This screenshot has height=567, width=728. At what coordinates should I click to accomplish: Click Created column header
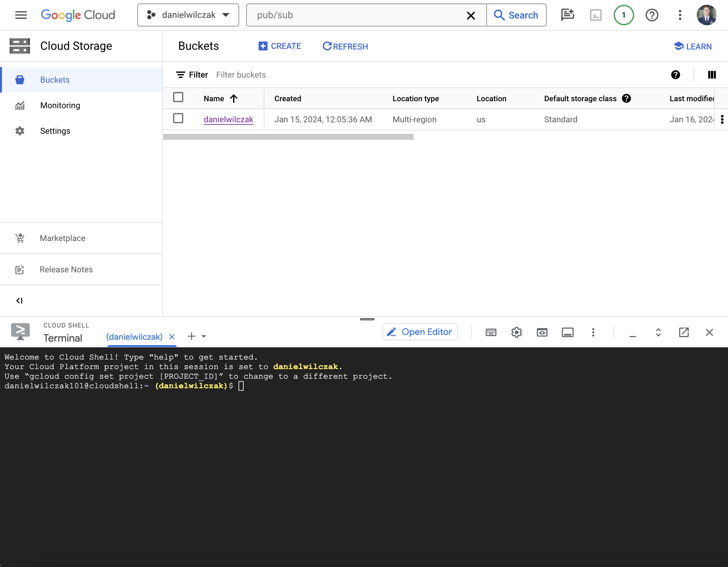click(x=288, y=99)
